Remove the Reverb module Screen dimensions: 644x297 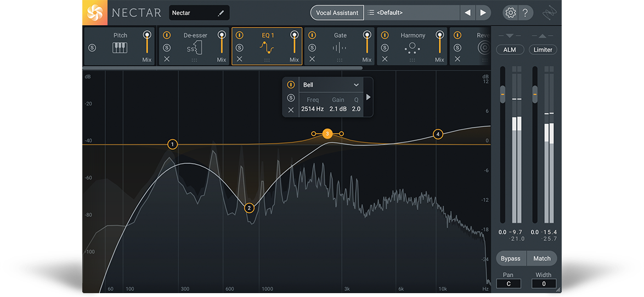[457, 59]
